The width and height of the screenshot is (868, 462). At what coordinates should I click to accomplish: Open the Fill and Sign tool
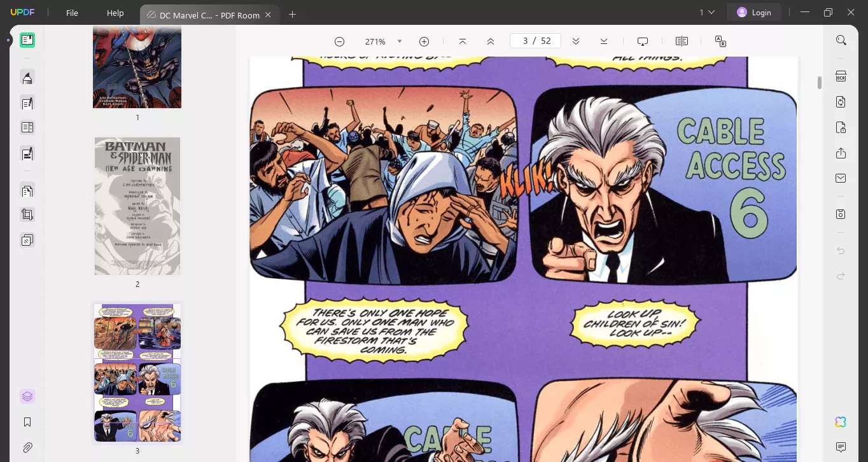point(27,153)
